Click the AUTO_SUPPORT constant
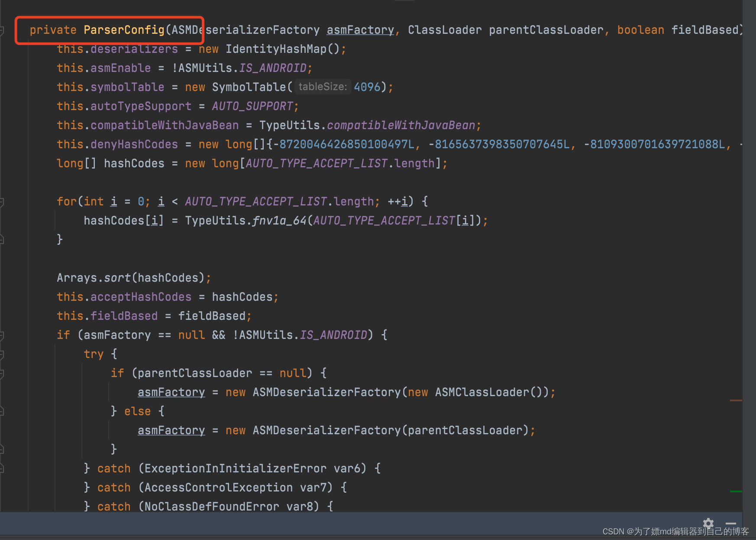Screen dimensions: 756x540 tap(252, 106)
